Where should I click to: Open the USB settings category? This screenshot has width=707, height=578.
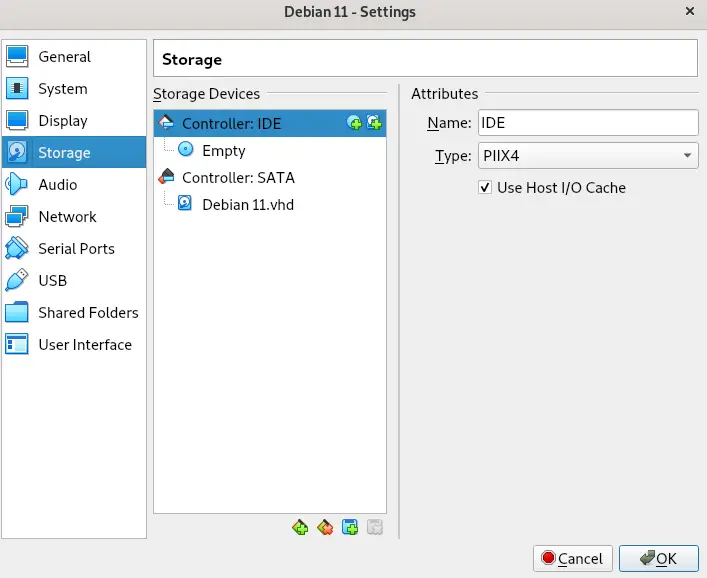pos(74,280)
